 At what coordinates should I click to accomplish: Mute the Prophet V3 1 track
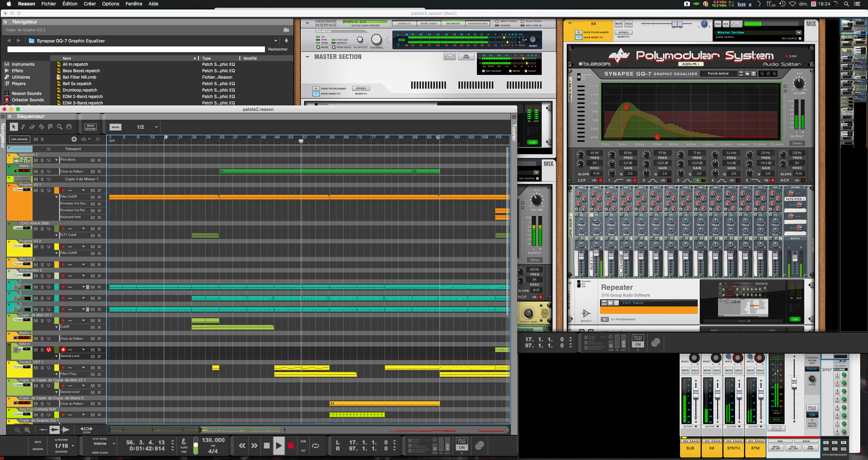pos(35,190)
